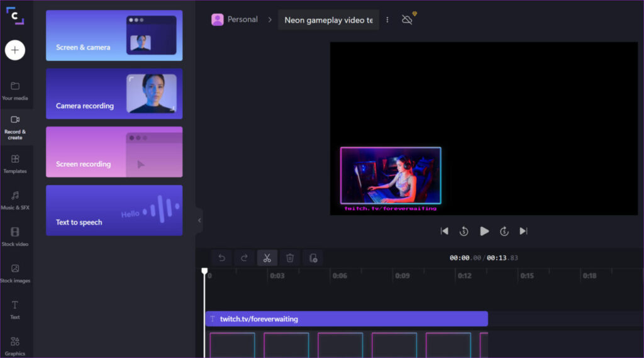Choose Camera recording card
644x358 pixels.
click(114, 94)
